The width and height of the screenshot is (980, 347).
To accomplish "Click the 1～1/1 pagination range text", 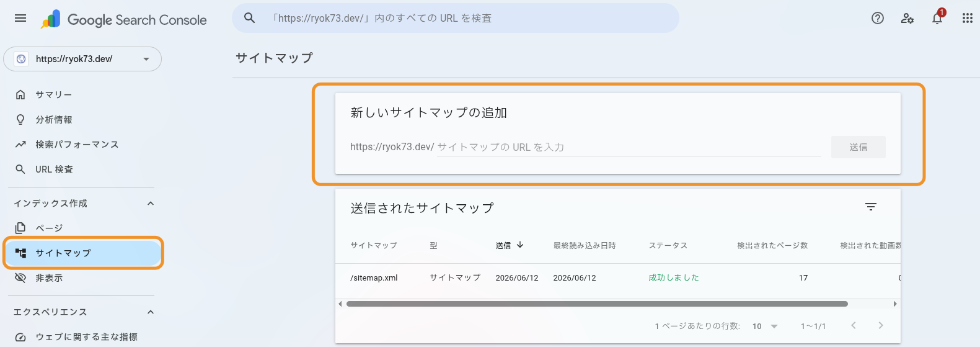I will click(813, 326).
